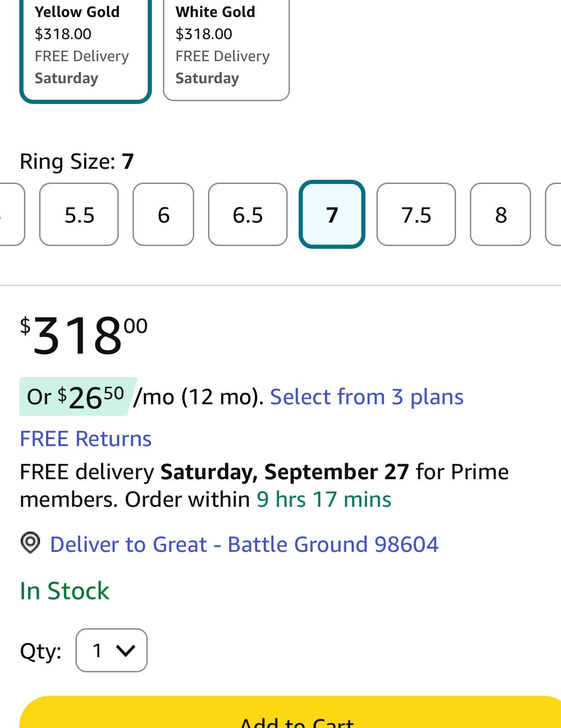
Task: Choose ring size 5.5
Action: (79, 214)
